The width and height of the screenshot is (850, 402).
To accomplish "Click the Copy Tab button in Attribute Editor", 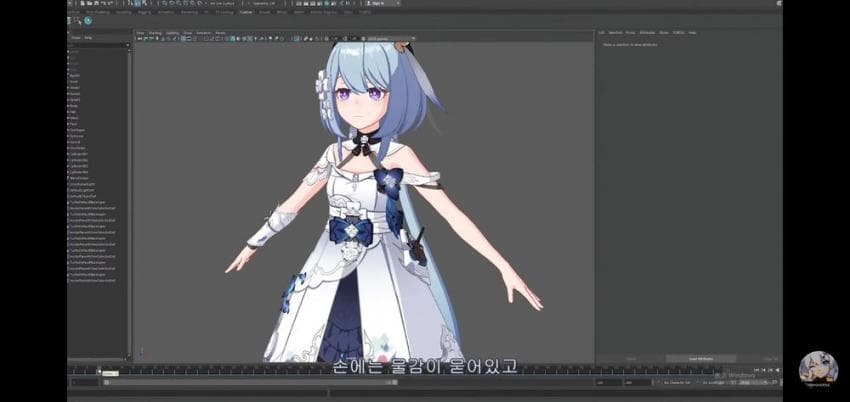I will [x=770, y=358].
